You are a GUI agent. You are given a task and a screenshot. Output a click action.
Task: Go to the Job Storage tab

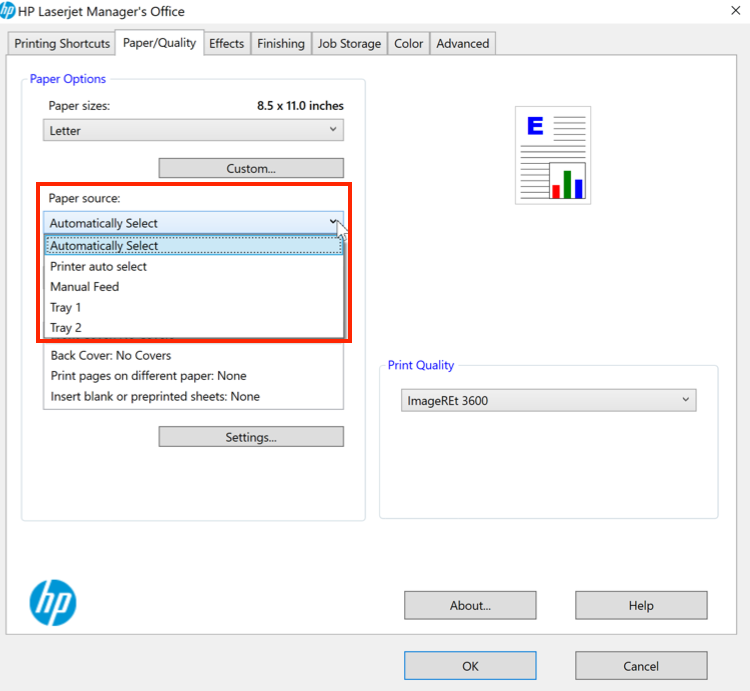(349, 44)
